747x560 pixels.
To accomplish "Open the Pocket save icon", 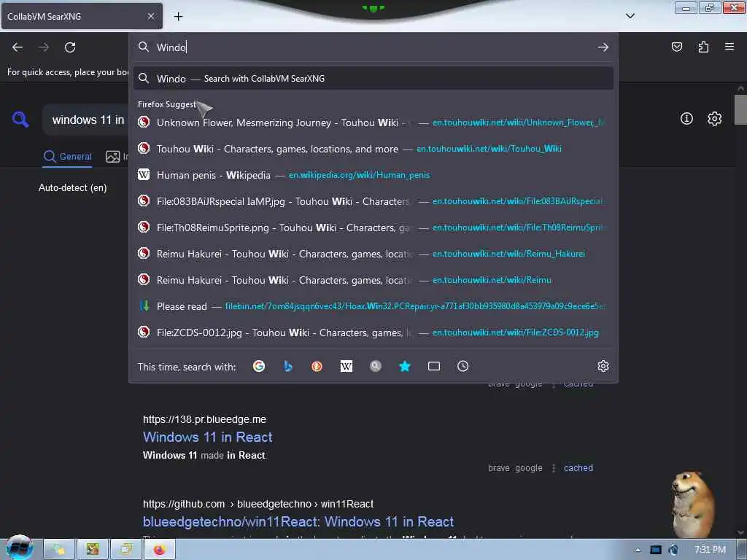I will (x=676, y=47).
